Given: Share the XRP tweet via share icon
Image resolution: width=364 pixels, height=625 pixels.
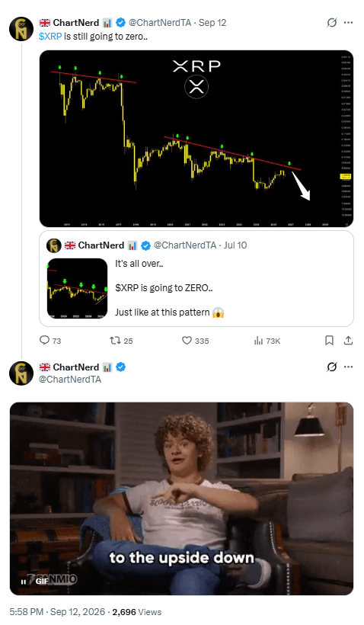Looking at the screenshot, I should click(x=348, y=341).
